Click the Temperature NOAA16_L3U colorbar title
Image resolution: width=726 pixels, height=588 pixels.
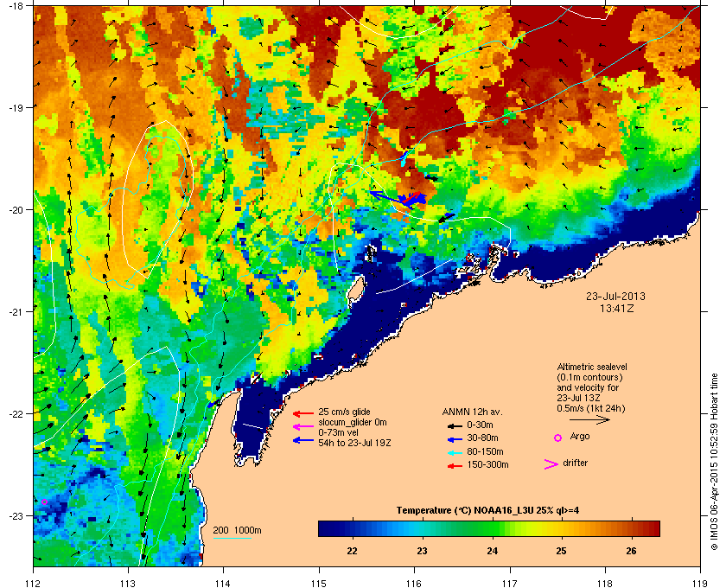click(x=487, y=511)
